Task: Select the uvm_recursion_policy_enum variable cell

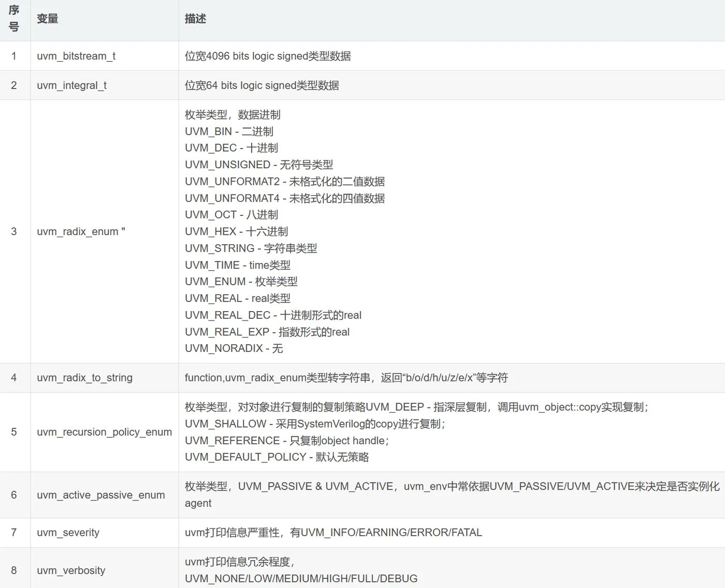Action: (x=104, y=432)
